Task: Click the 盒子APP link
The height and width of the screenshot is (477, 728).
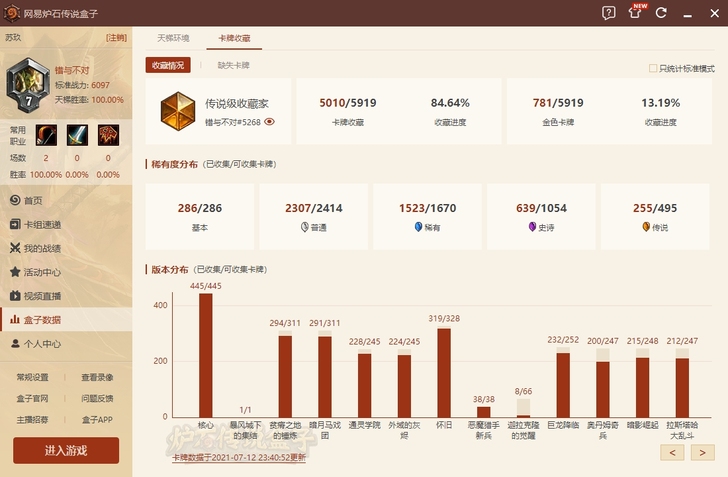Action: 97,420
